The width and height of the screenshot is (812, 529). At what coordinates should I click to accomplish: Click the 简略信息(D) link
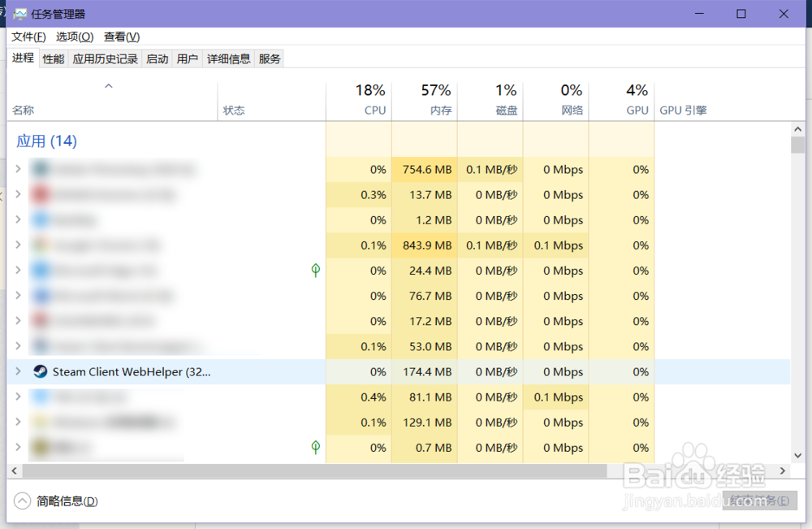click(x=67, y=501)
